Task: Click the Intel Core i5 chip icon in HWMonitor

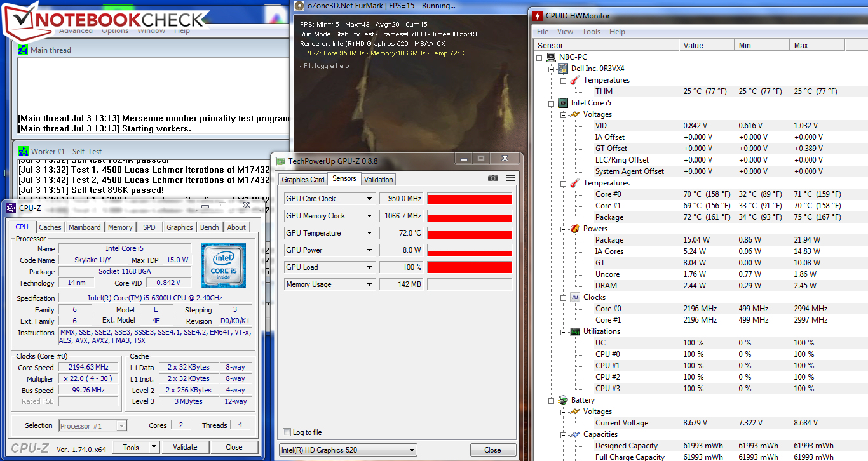Action: tap(564, 103)
